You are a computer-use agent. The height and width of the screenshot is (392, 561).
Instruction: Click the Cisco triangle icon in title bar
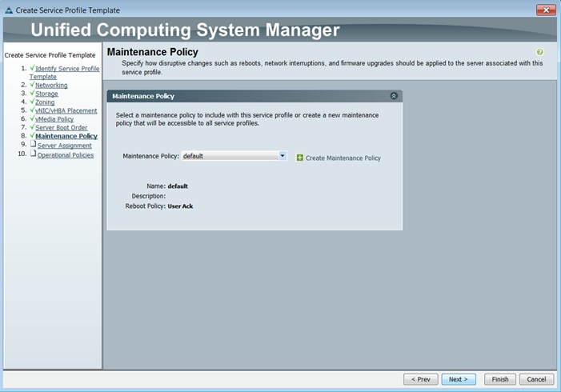click(x=9, y=10)
